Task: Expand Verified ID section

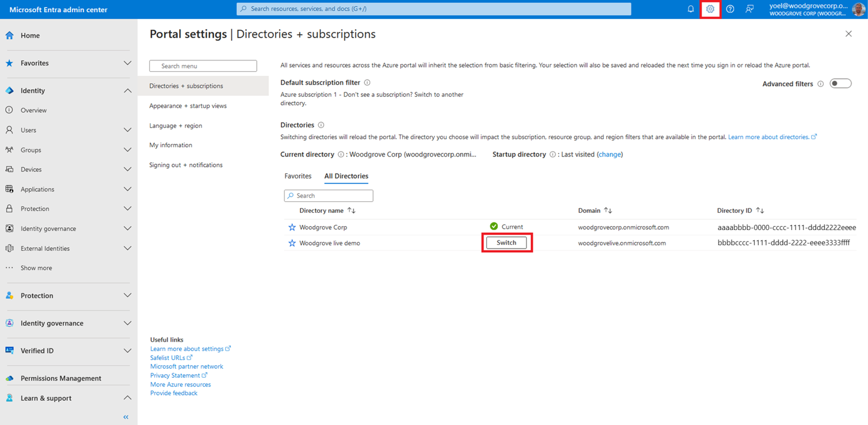Action: 127,351
